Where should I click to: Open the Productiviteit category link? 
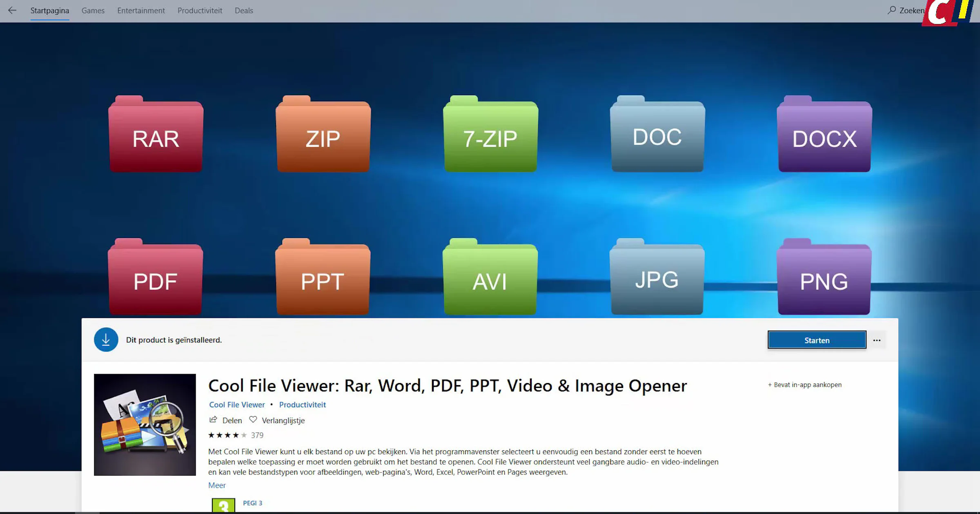click(x=303, y=405)
